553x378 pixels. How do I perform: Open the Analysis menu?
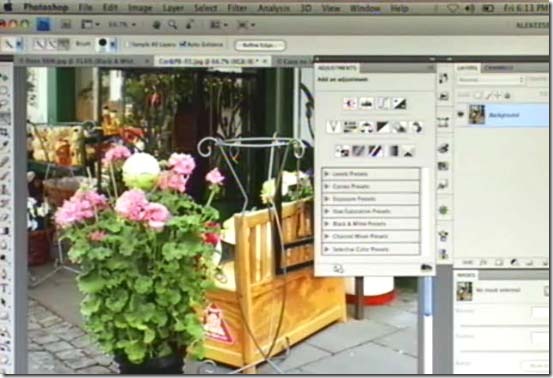pos(274,7)
